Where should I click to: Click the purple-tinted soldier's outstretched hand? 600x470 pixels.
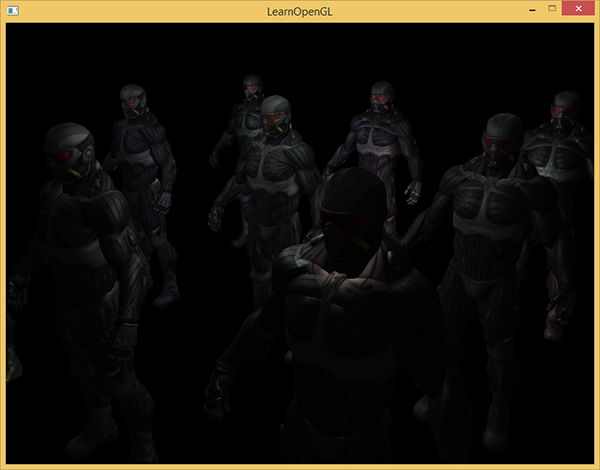tap(413, 191)
